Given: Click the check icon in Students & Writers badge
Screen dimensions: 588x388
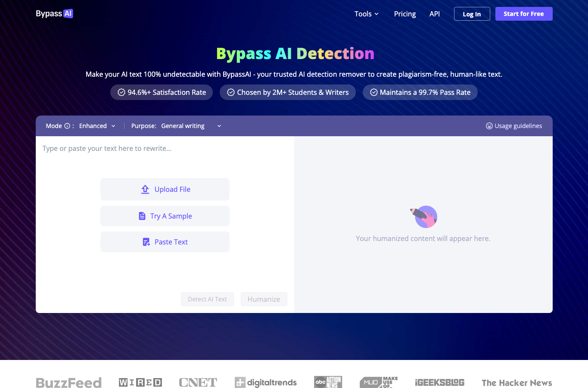Looking at the screenshot, I should pos(231,92).
